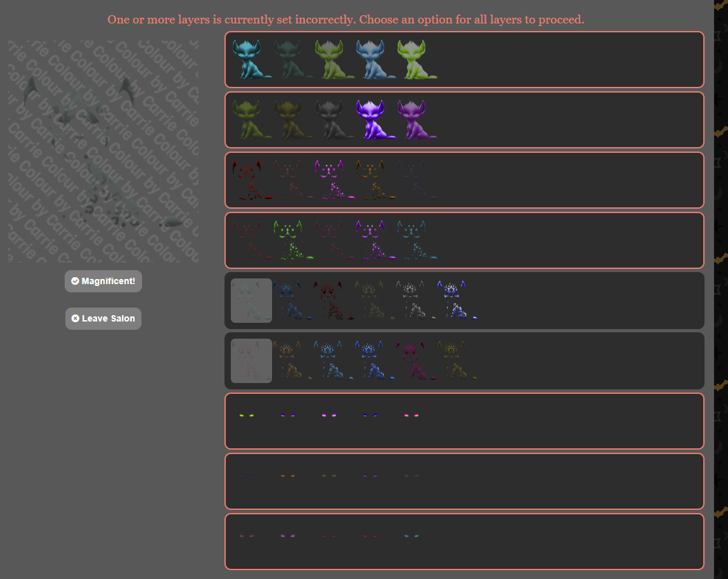This screenshot has height=579, width=728.
Task: Select the orange eyes in the eighth row
Action: (x=287, y=476)
